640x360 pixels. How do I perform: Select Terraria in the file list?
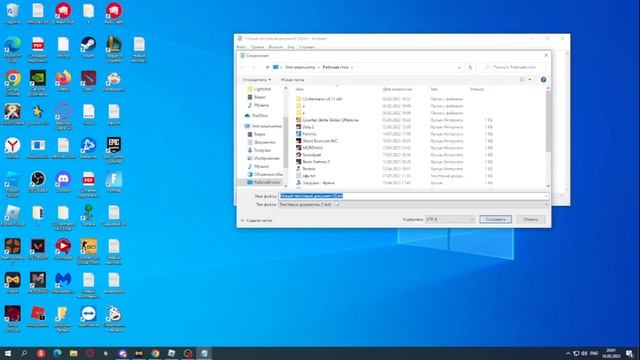click(309, 169)
